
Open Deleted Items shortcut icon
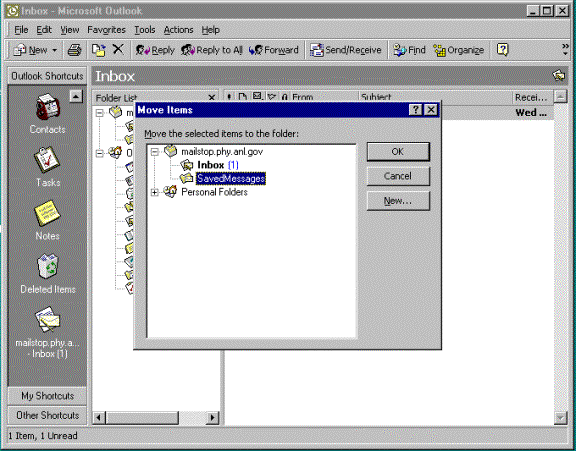[x=47, y=267]
